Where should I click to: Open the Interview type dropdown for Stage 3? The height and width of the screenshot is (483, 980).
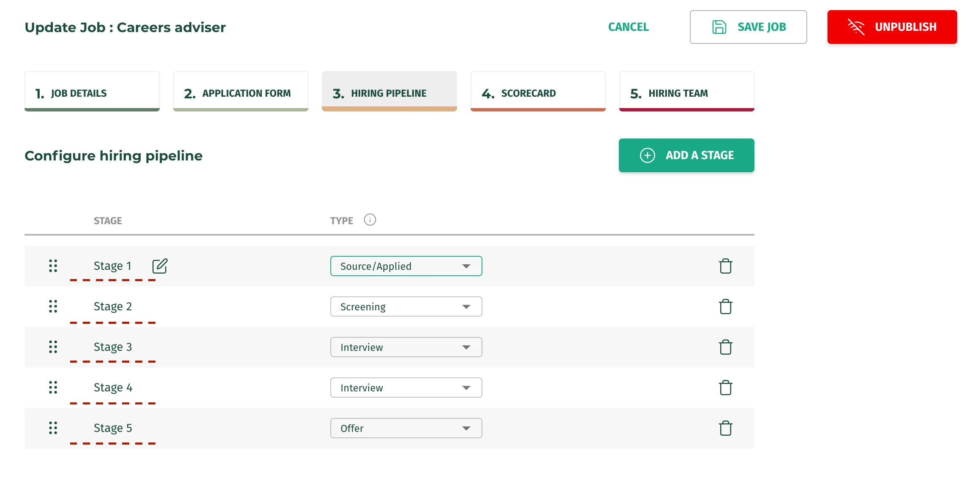pos(406,347)
